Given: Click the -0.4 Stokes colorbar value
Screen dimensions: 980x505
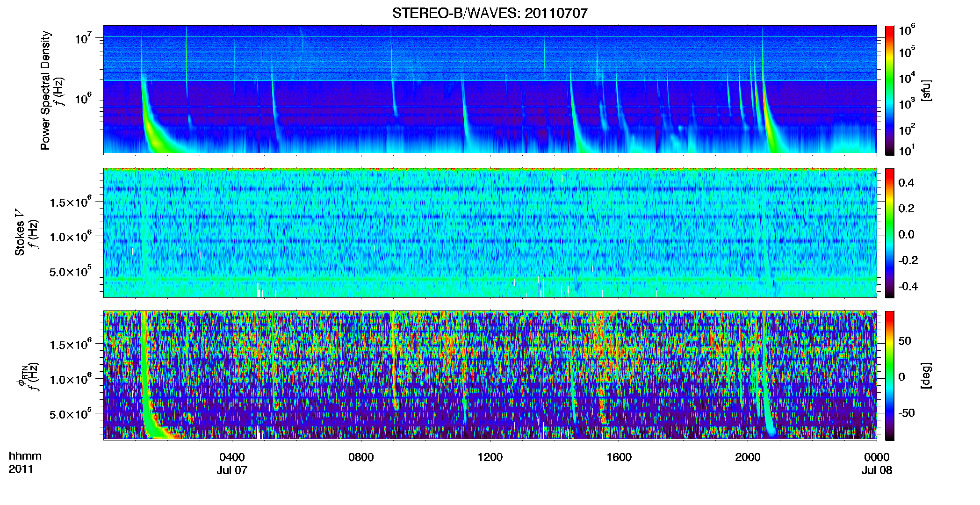Looking at the screenshot, I should 908,287.
